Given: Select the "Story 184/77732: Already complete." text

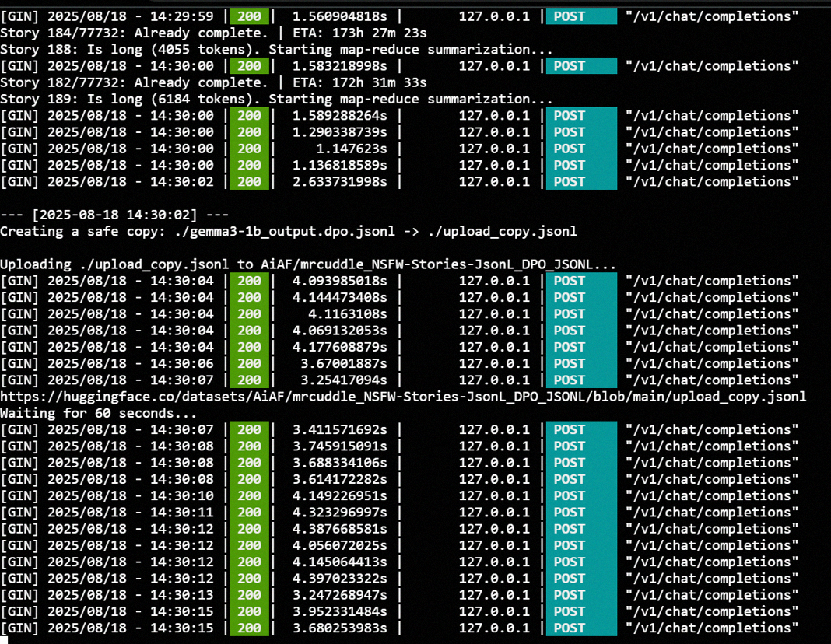Looking at the screenshot, I should pos(134,33).
